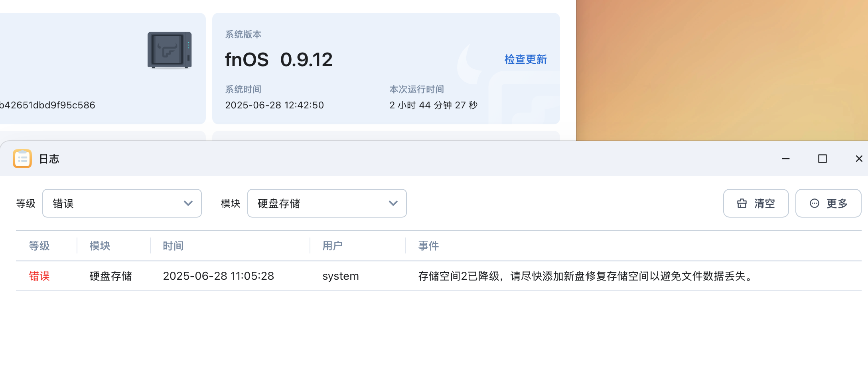Screen dimensions: 868x373
Task: Click the 时间 column header
Action: point(173,245)
